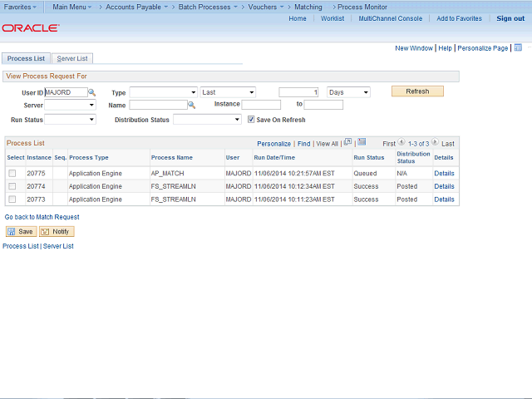Switch to the Server List tab
Image resolution: width=532 pixels, height=399 pixels.
click(72, 58)
